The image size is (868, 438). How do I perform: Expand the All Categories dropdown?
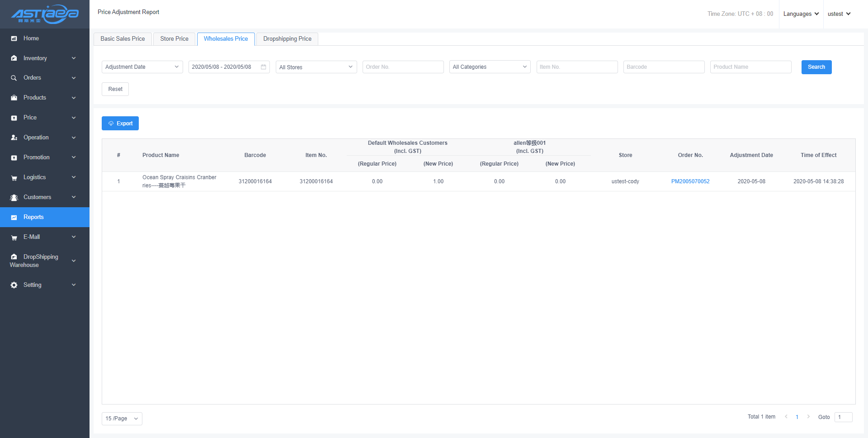(x=490, y=67)
